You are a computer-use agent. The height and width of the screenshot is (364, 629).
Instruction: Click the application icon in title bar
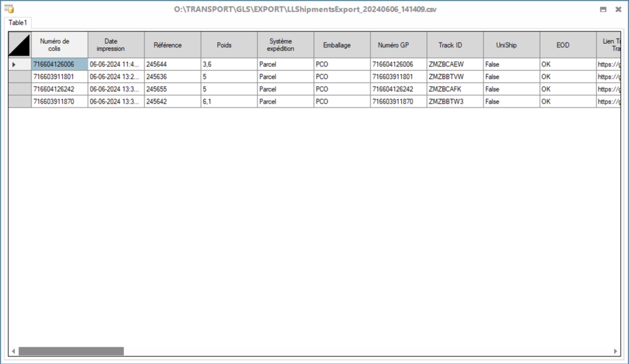pyautogui.click(x=9, y=9)
